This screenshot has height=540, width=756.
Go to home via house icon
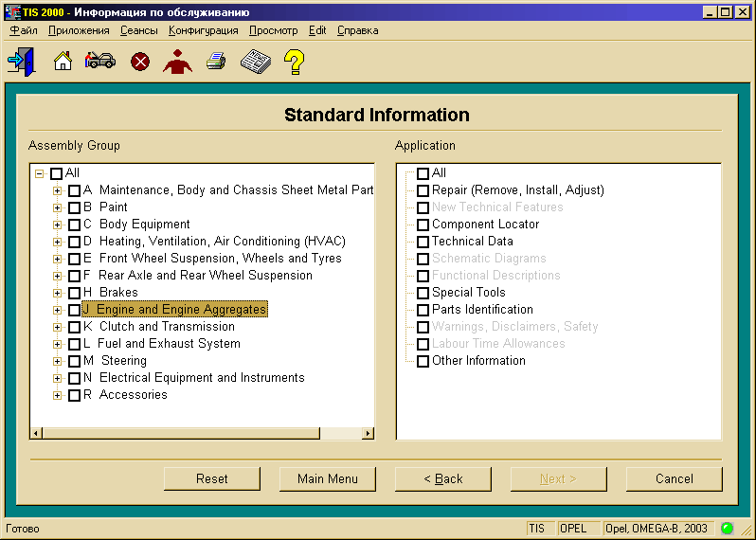(x=63, y=62)
